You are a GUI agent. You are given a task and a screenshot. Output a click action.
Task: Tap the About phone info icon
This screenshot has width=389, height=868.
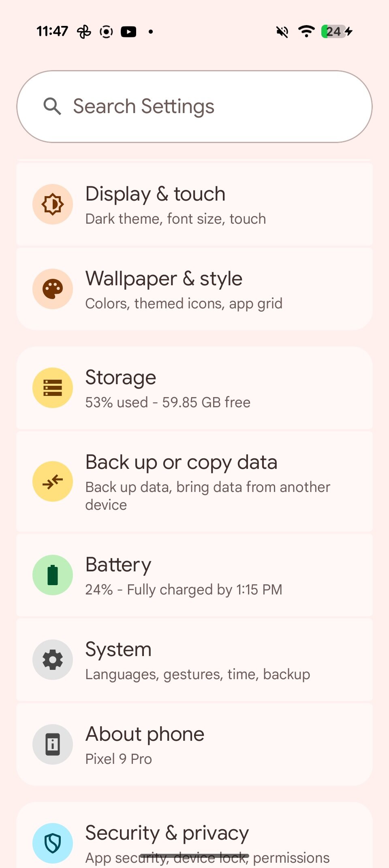(53, 744)
